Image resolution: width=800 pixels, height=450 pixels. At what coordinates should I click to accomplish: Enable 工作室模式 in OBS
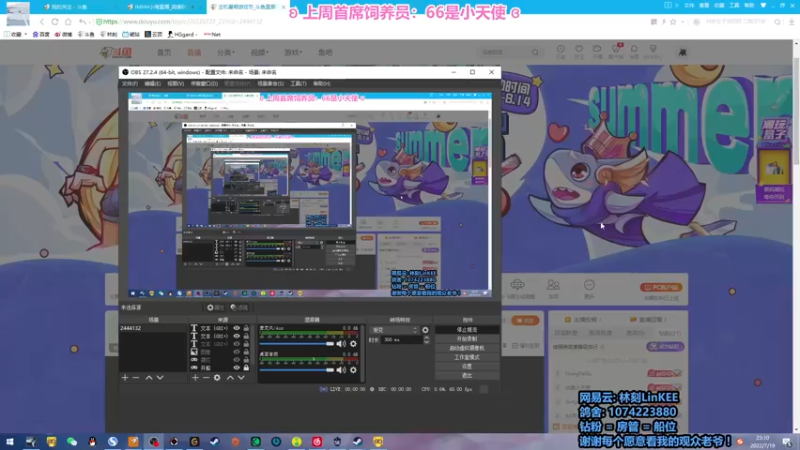467,358
